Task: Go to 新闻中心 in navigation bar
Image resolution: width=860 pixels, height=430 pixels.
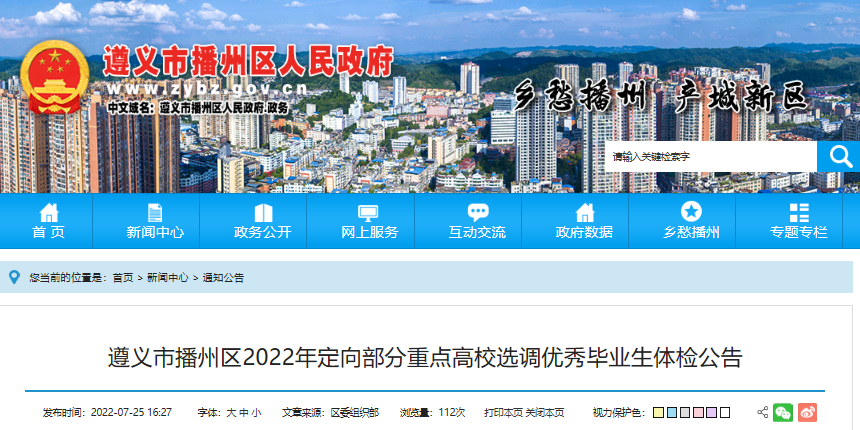Action: coord(155,221)
